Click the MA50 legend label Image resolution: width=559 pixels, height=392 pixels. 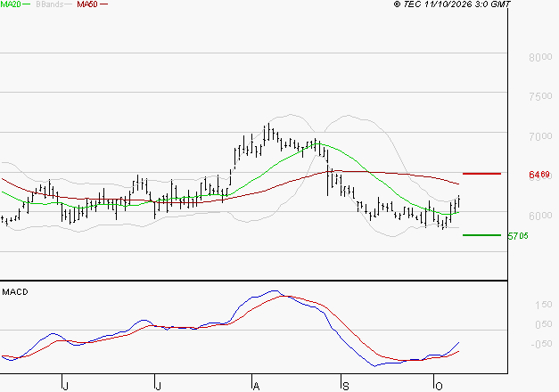87,4
